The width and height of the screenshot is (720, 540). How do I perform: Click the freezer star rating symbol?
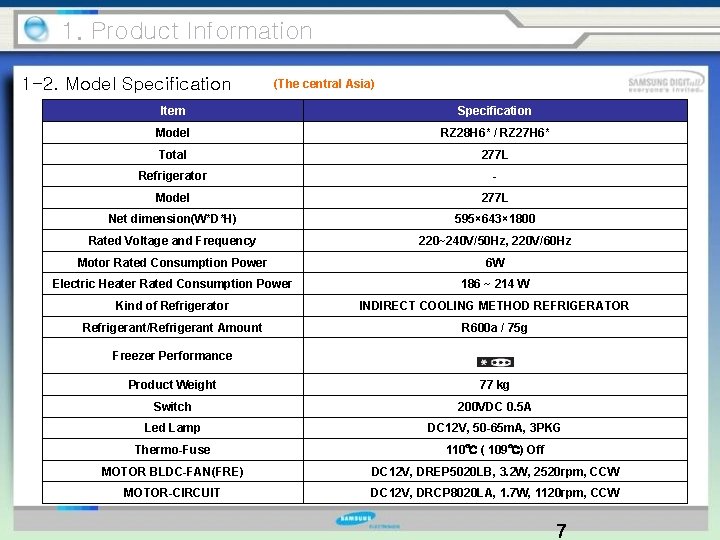coord(495,362)
